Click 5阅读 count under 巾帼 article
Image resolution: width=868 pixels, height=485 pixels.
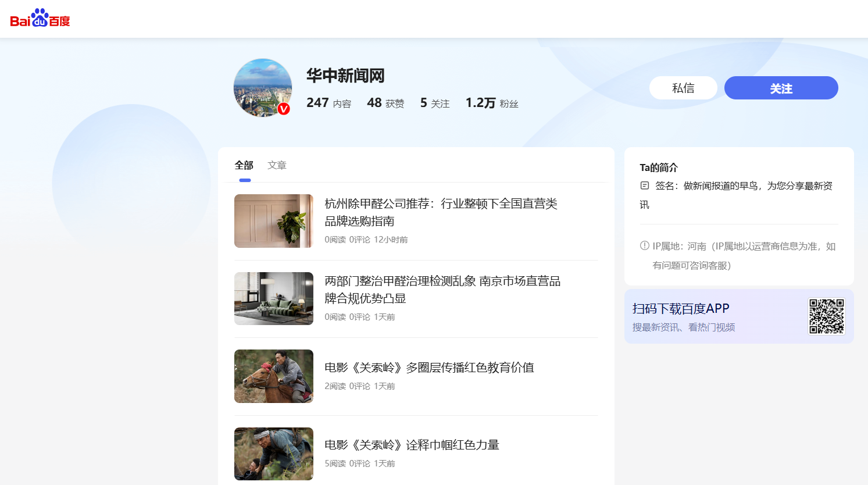(x=335, y=463)
